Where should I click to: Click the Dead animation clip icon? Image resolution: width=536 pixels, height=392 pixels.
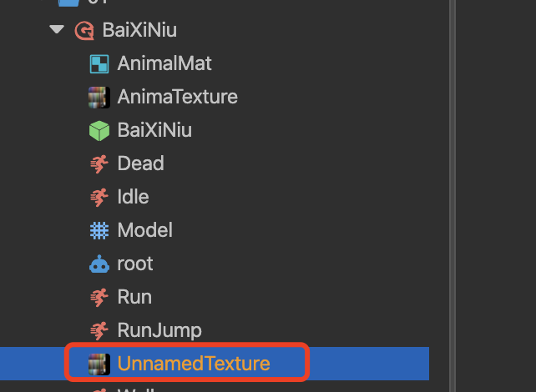tap(99, 163)
